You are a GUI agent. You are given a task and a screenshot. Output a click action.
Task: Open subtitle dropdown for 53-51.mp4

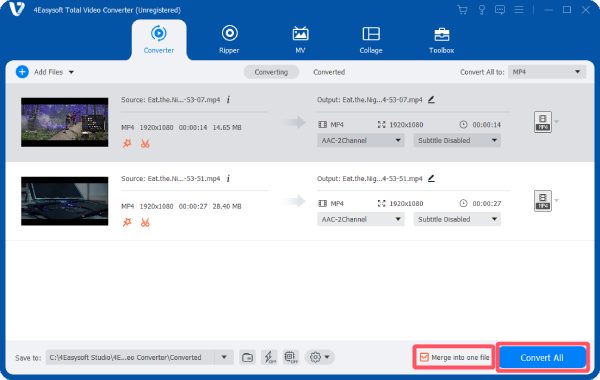click(457, 219)
